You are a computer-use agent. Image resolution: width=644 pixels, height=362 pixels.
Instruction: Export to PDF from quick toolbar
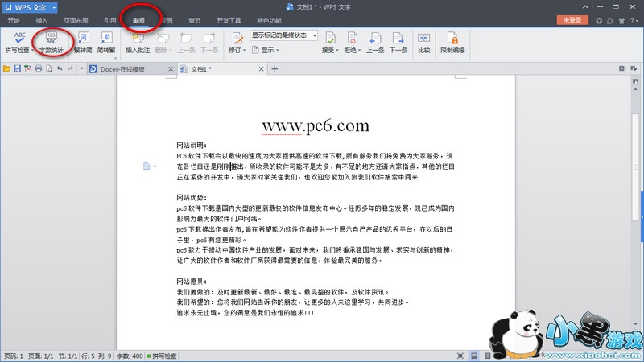point(28,68)
